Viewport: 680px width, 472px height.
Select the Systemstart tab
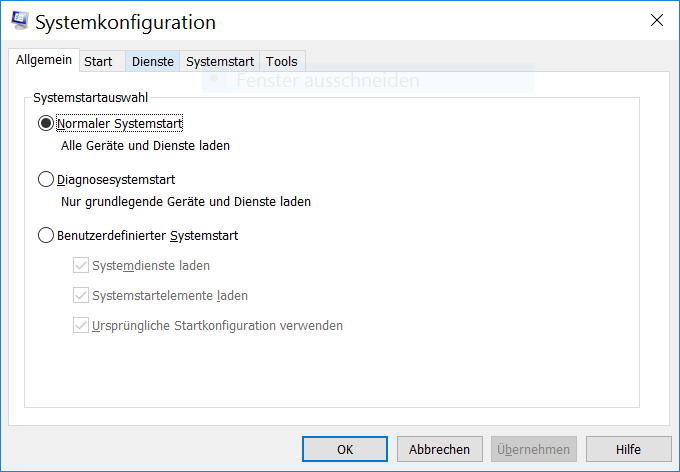220,61
